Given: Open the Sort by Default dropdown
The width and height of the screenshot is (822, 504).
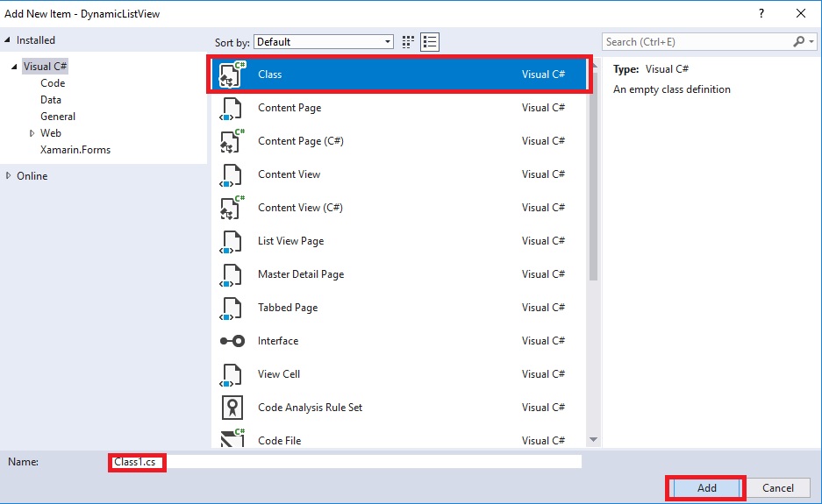Looking at the screenshot, I should pos(324,42).
